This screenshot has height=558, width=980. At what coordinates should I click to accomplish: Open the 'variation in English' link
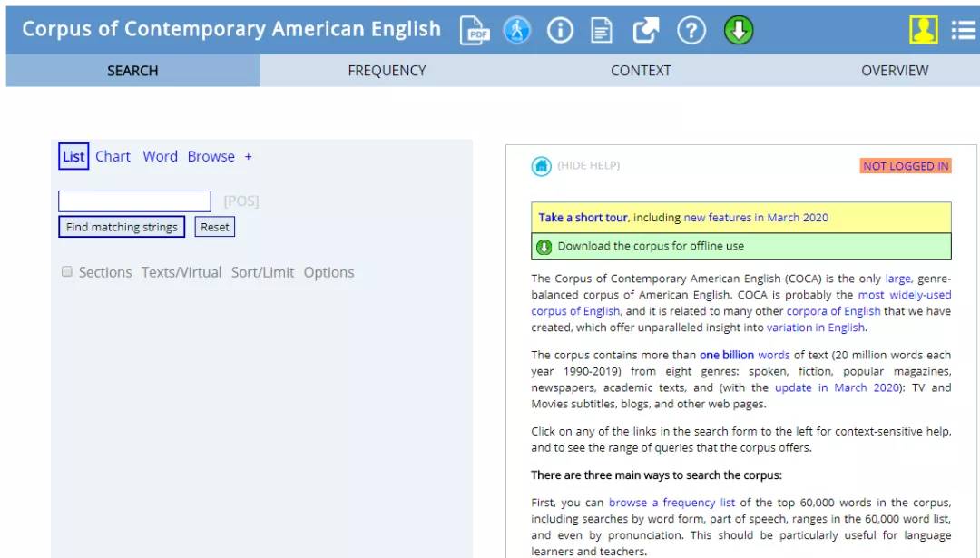[x=816, y=328]
